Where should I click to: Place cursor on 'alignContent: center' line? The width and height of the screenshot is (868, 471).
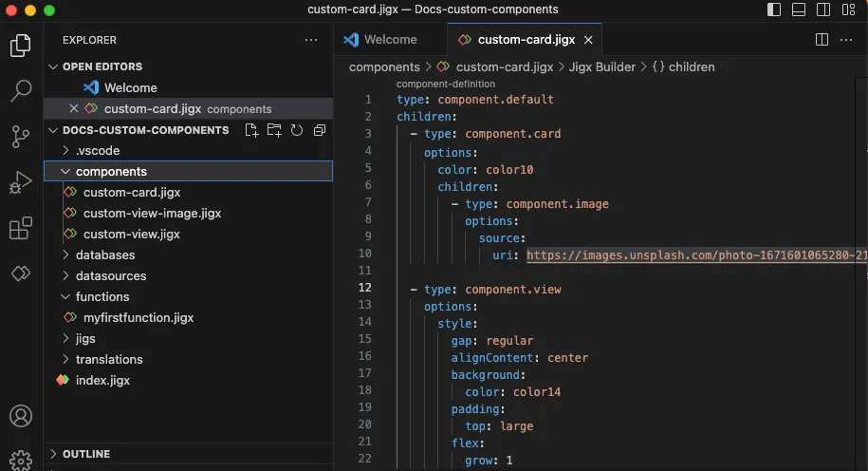519,358
